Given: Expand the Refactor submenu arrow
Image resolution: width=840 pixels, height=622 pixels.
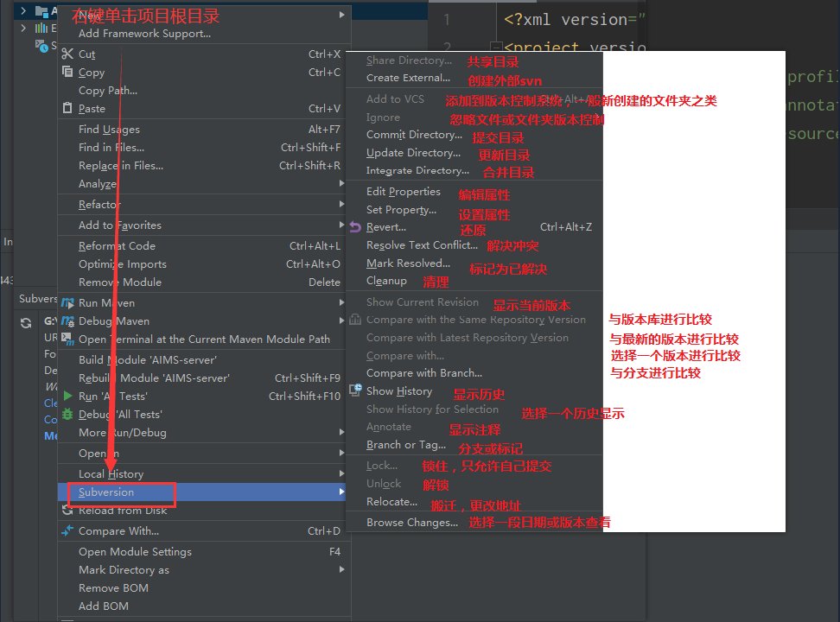Looking at the screenshot, I should click(341, 204).
